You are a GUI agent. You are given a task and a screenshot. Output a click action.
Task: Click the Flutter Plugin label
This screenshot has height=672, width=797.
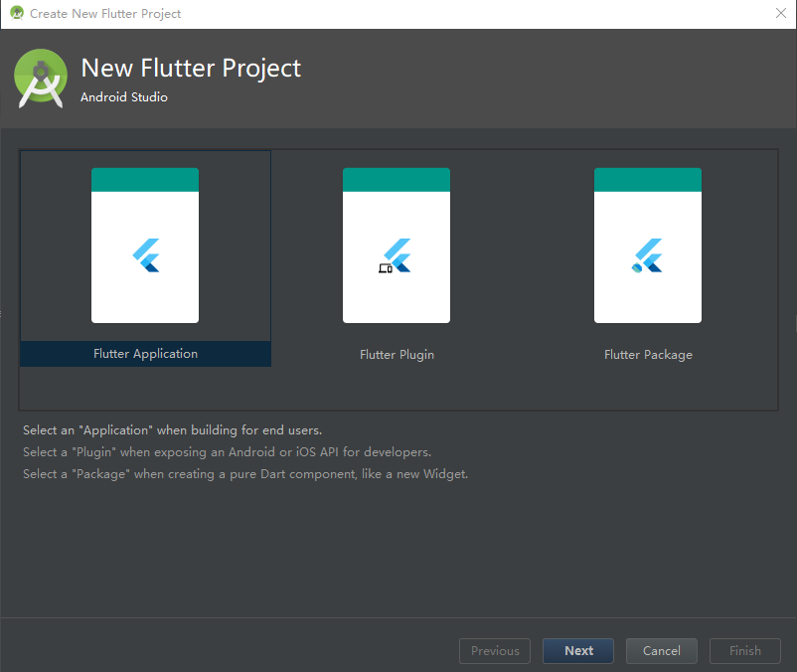397,355
